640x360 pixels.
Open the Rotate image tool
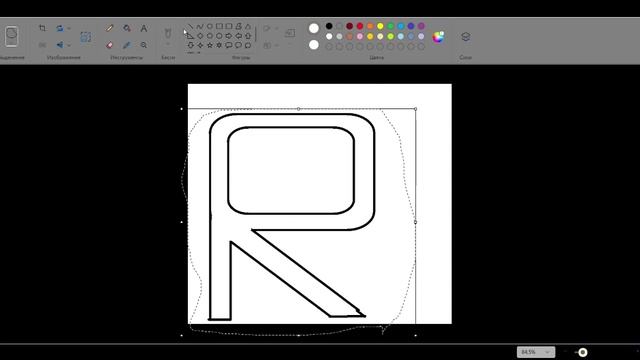[60, 28]
